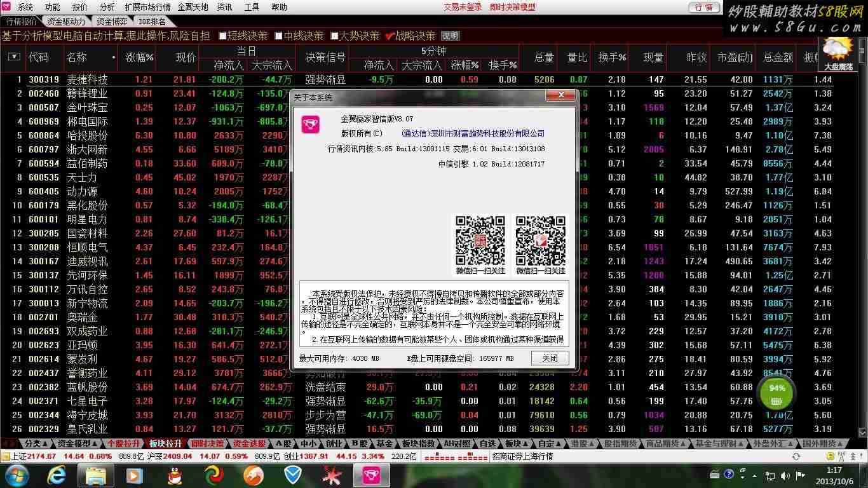Open the 扩展市场行情 menu
Screen dimensions: 868x488
click(x=147, y=7)
